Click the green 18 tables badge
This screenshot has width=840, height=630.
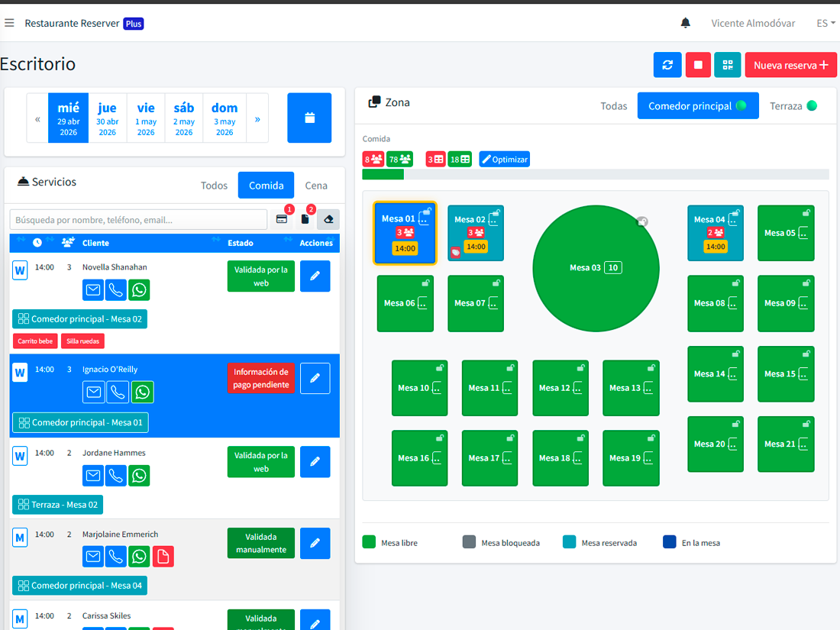[x=460, y=159]
